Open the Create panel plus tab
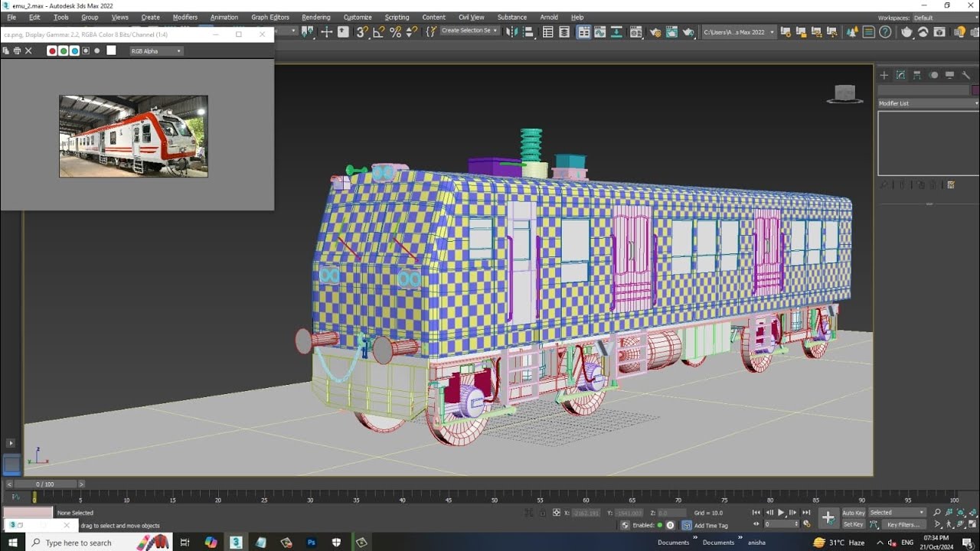This screenshot has height=551, width=980. pos(884,75)
